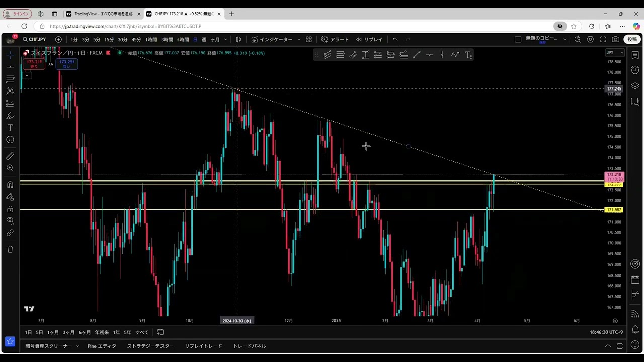Open chart settings gear icon

pyautogui.click(x=590, y=39)
